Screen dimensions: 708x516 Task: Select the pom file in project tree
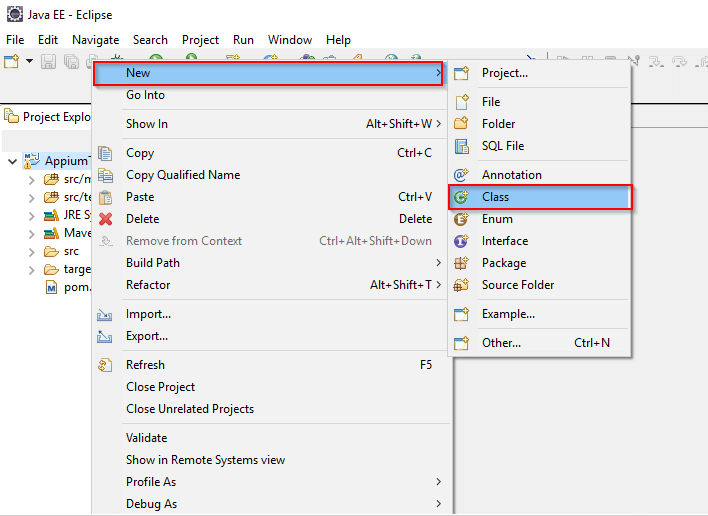(70, 287)
